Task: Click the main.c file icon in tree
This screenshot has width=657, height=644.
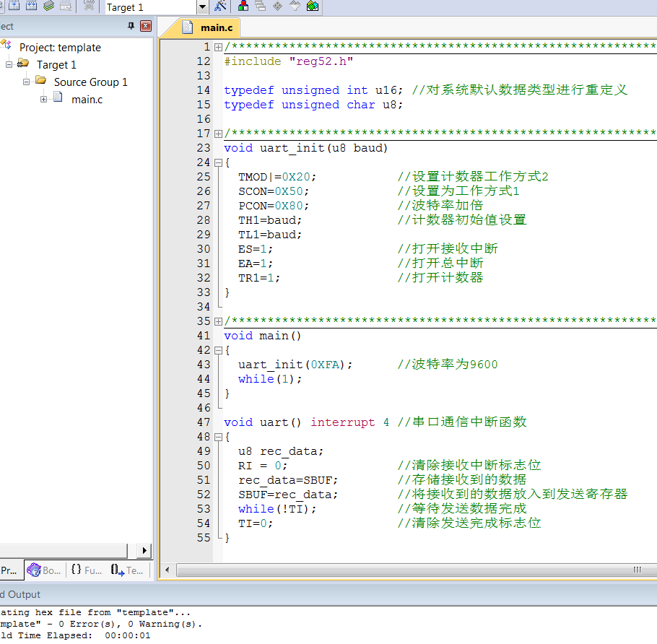Action: (x=58, y=98)
